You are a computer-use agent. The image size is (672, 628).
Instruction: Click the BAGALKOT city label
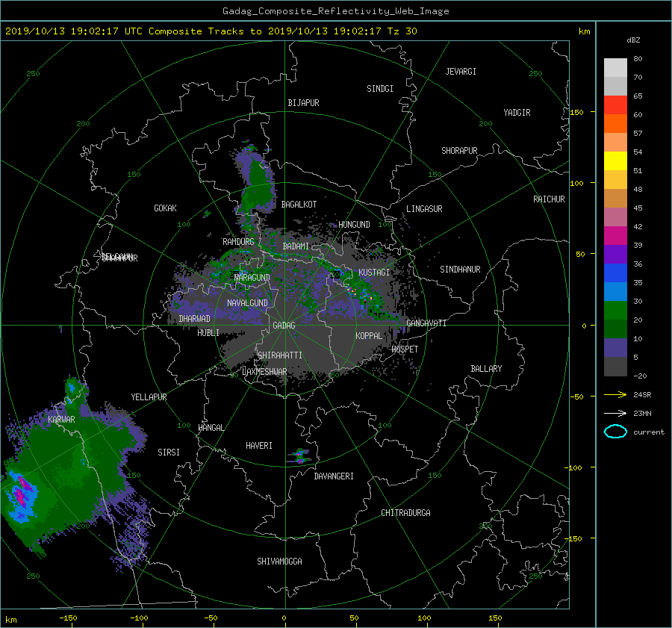click(299, 205)
